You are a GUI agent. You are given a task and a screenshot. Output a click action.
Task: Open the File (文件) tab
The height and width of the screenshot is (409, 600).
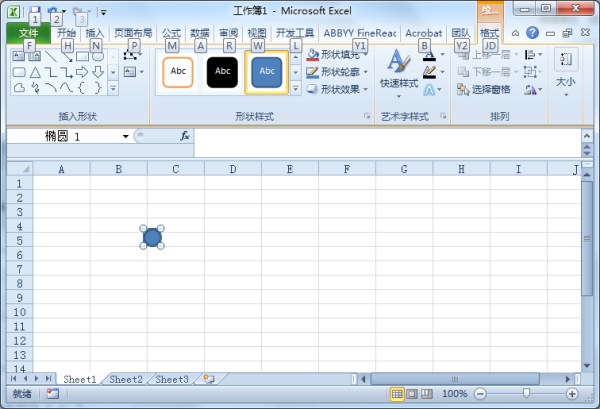click(28, 33)
